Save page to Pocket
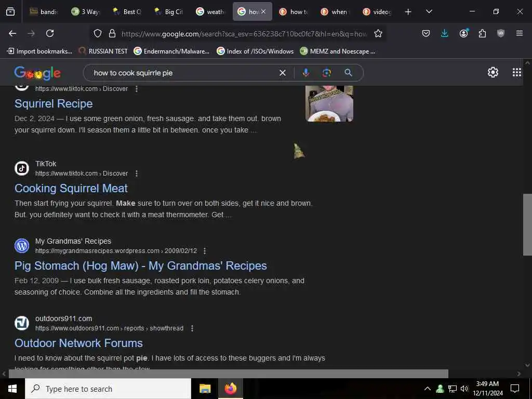Image resolution: width=532 pixels, height=399 pixels. click(426, 33)
